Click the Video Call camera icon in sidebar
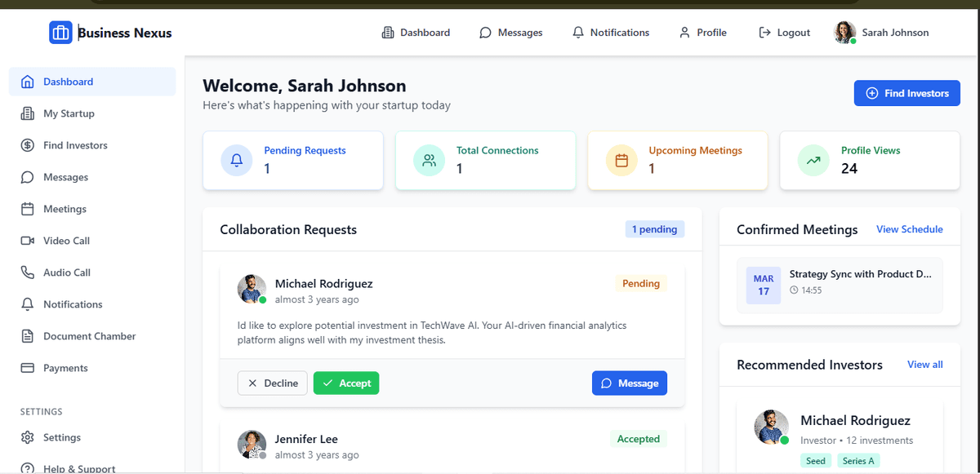This screenshot has width=980, height=474. pyautogui.click(x=28, y=241)
